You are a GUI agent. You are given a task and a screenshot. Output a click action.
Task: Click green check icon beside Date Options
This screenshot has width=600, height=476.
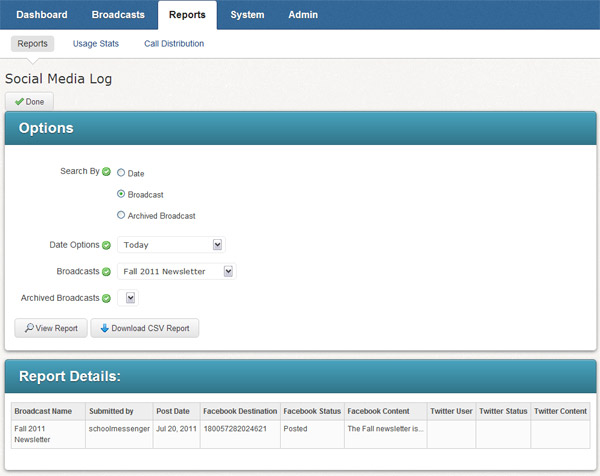(106, 245)
